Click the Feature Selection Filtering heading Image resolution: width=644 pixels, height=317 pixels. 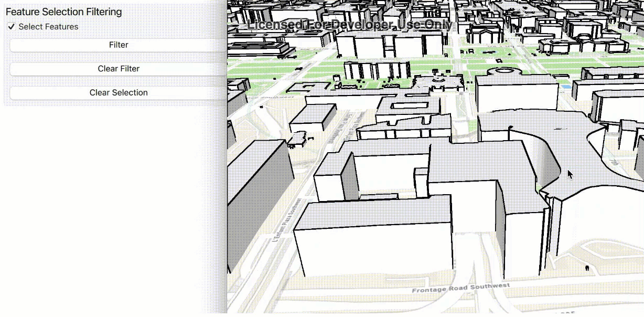[x=63, y=12]
